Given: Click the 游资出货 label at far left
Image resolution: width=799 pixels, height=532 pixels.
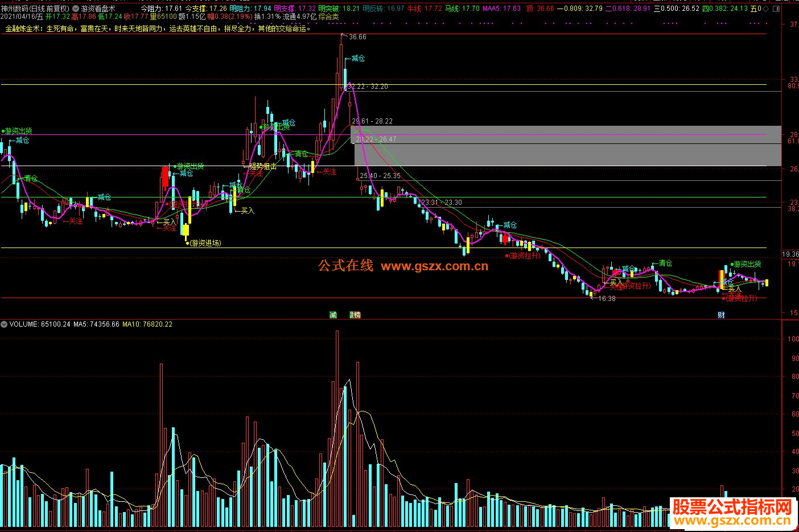Looking at the screenshot, I should tap(18, 131).
